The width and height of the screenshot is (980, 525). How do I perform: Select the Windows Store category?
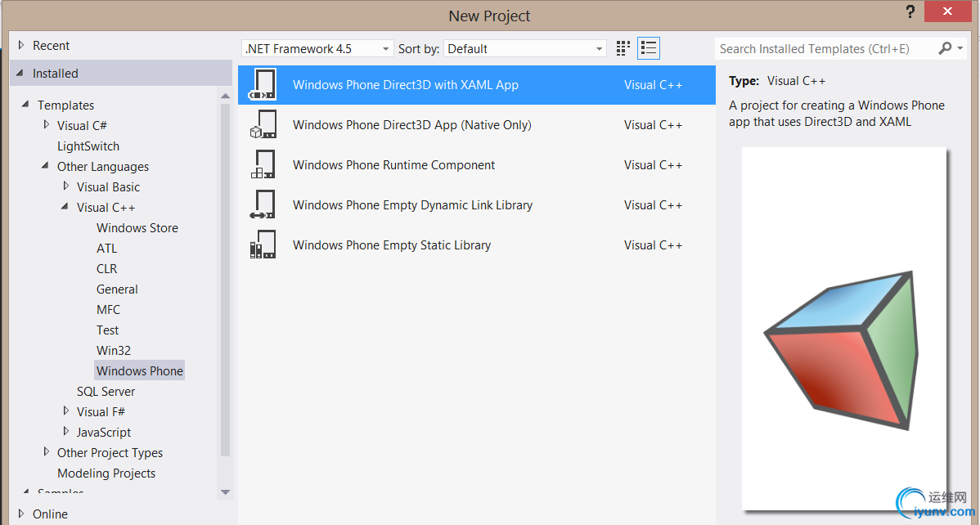pyautogui.click(x=137, y=228)
